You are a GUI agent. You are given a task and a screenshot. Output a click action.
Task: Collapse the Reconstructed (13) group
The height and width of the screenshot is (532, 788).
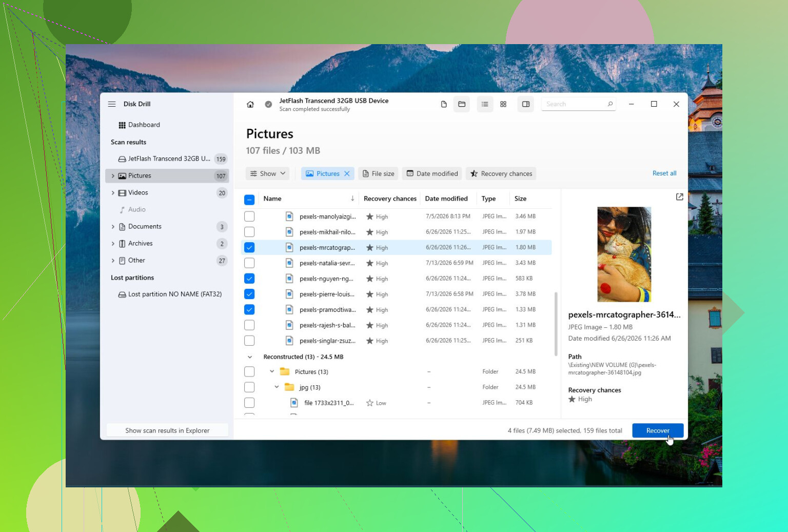click(250, 357)
